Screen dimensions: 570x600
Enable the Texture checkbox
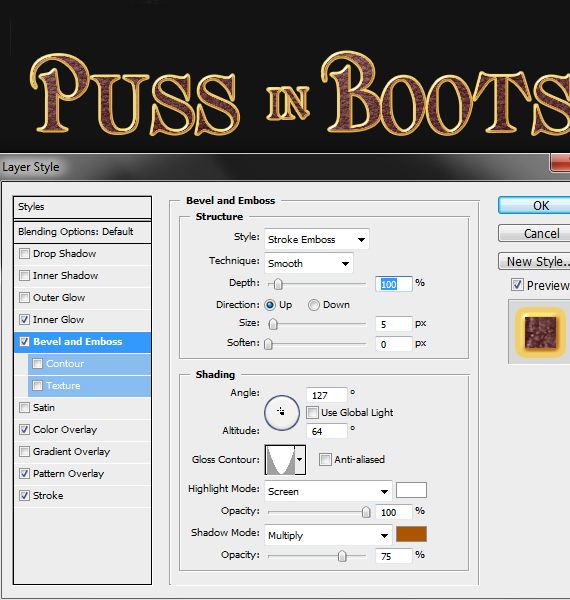[x=37, y=385]
